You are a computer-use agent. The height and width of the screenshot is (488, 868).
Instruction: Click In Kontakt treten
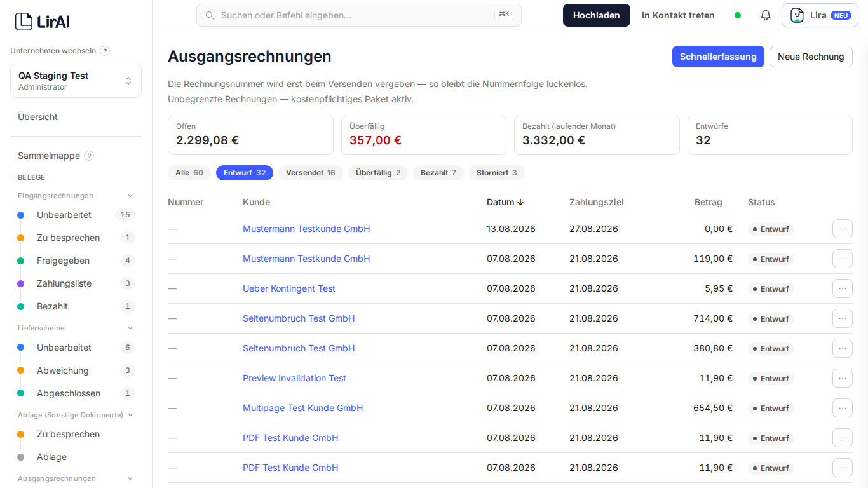pyautogui.click(x=678, y=15)
